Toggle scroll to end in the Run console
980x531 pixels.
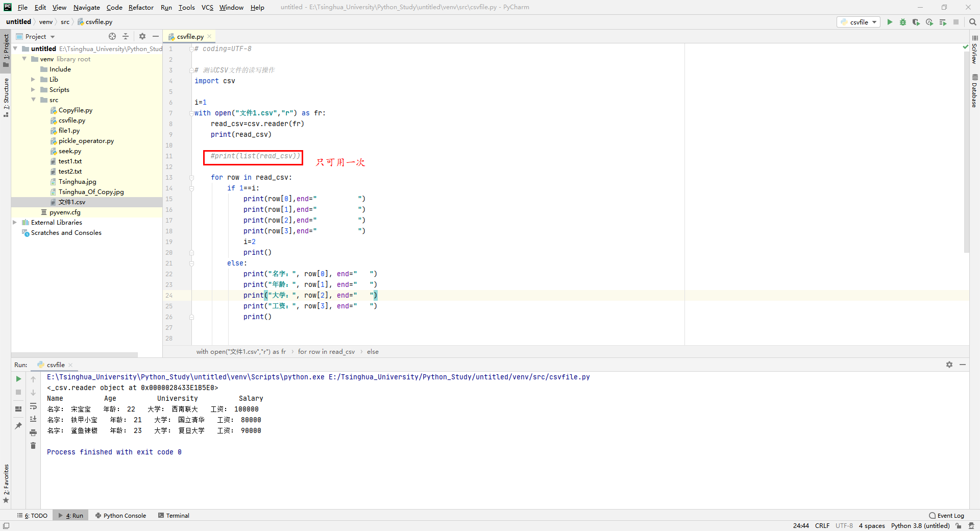click(33, 419)
